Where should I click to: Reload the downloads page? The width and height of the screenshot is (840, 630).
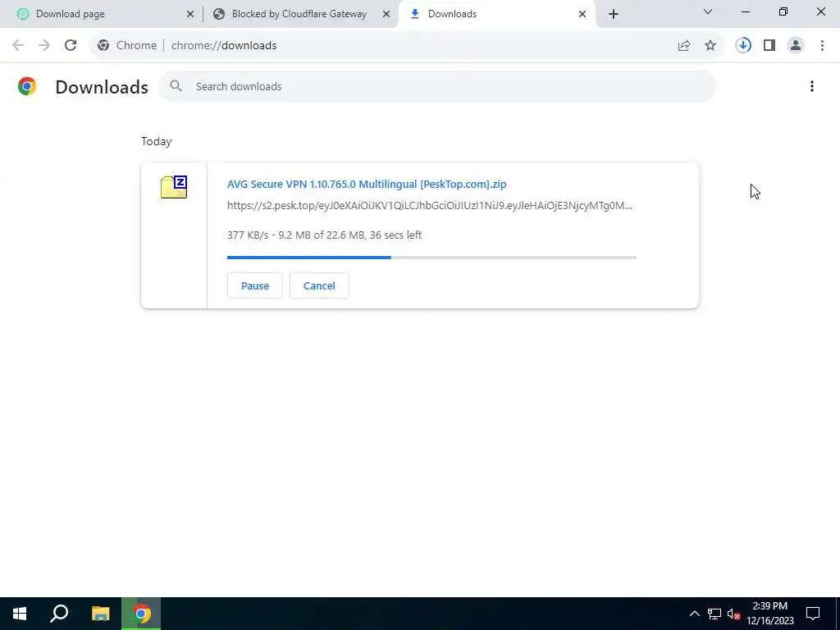pyautogui.click(x=71, y=46)
